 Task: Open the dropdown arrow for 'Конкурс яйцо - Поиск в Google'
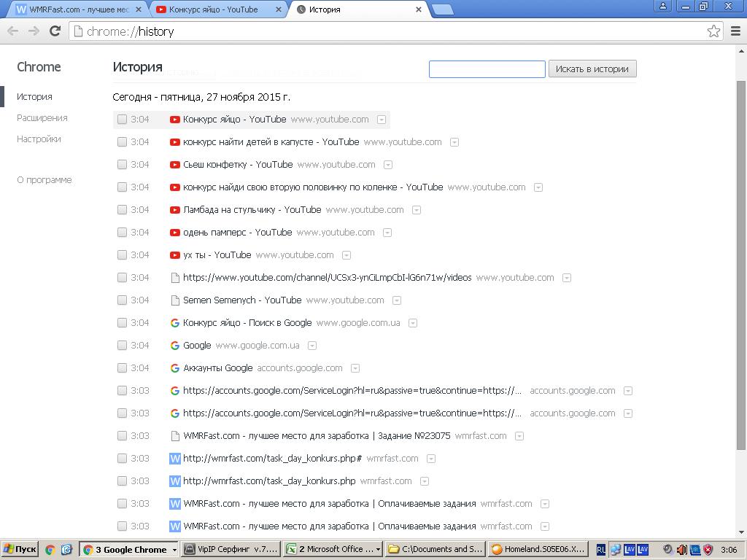[413, 323]
